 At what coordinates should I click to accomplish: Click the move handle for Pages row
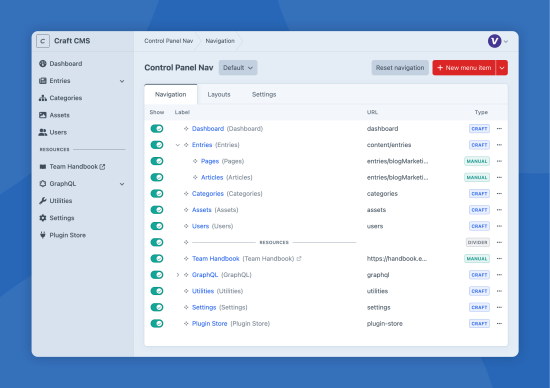click(195, 161)
